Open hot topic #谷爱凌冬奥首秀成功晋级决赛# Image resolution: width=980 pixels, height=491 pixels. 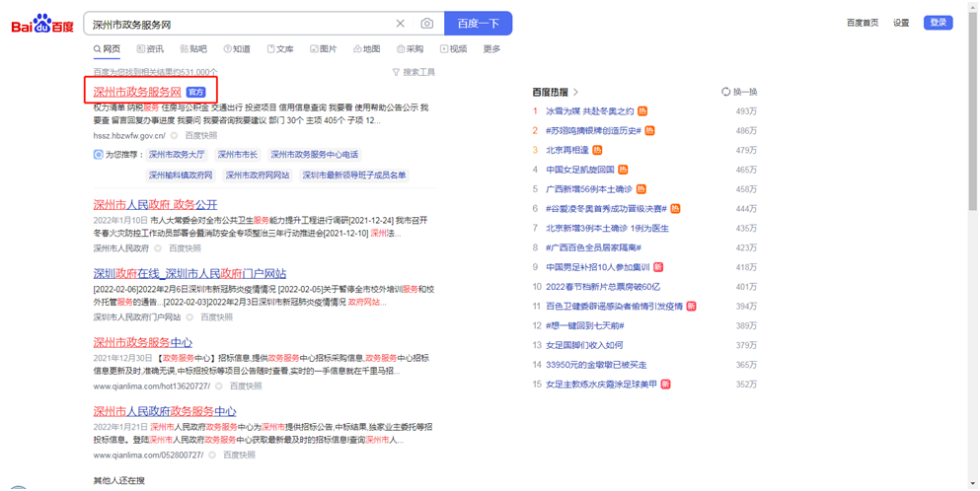tap(607, 209)
